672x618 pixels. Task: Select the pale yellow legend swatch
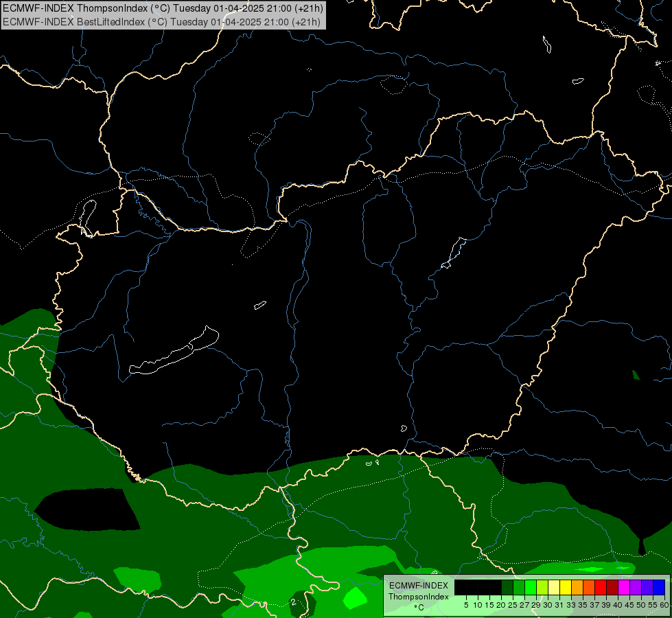point(554,587)
